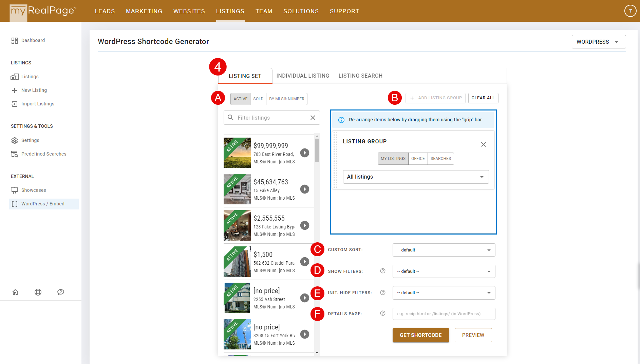Open the LISTINGS menu
640x364 pixels.
tap(230, 11)
